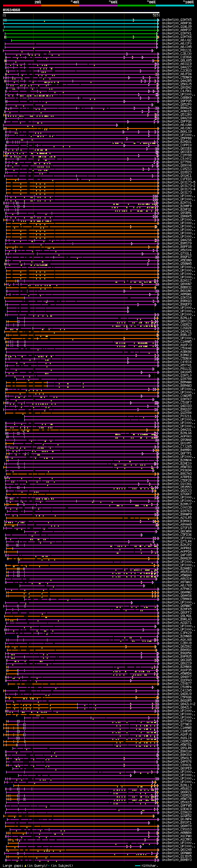The image size is (197, 868).
Task: Click the purple identity legend segment
Action: pyautogui.click(x=99, y=6)
